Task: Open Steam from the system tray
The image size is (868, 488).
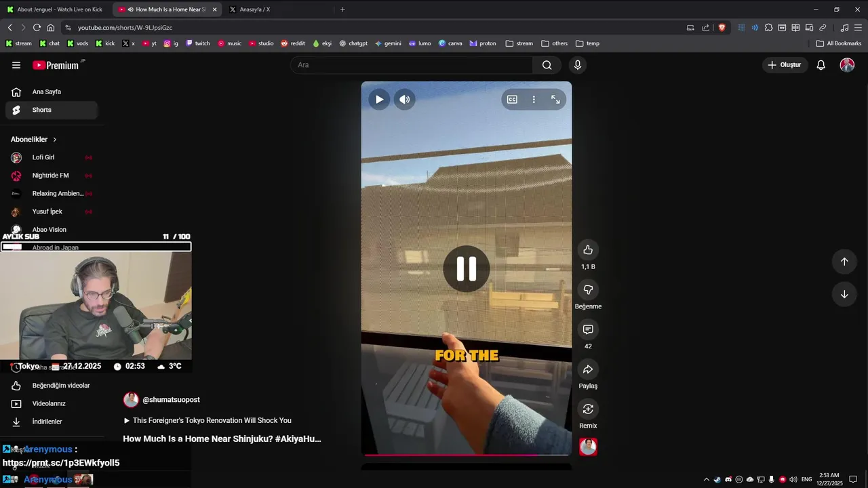Action: (717, 479)
